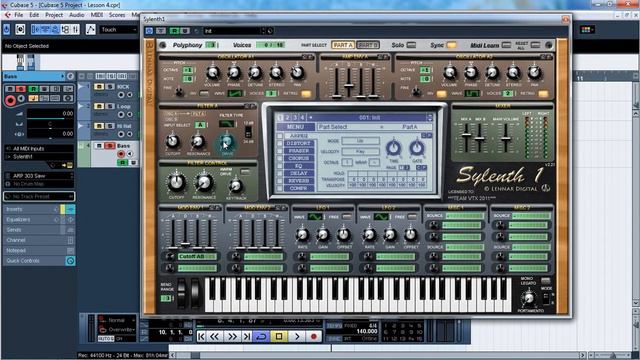Record-enable the Bass track in inspector
The width and height of the screenshot is (640, 360).
point(11,100)
